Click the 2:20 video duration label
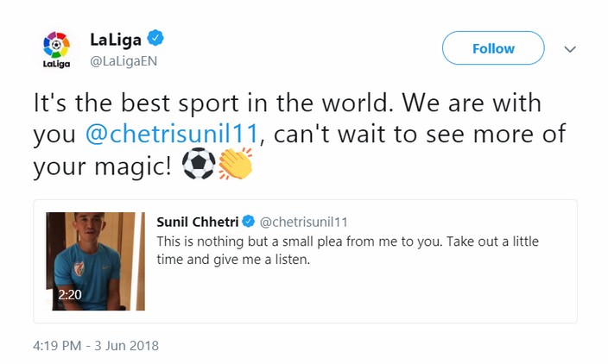608x364 pixels. [x=70, y=295]
